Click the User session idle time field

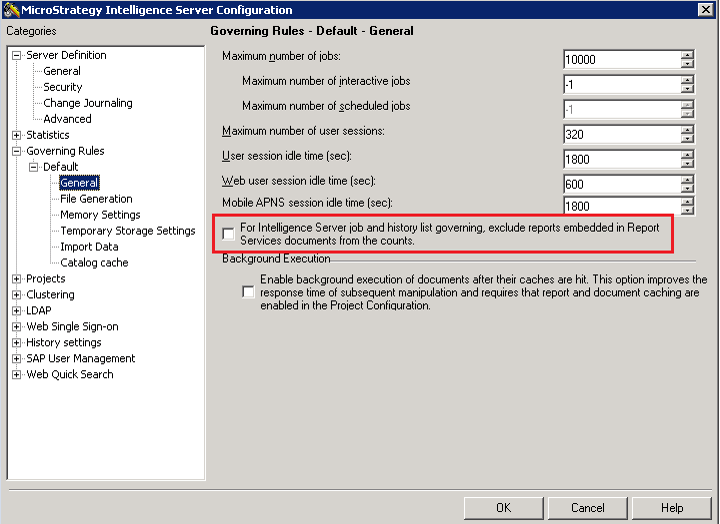point(622,159)
